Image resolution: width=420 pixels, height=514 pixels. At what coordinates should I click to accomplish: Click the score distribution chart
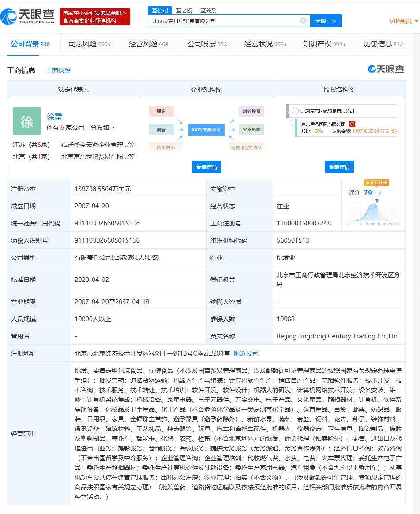click(x=373, y=212)
